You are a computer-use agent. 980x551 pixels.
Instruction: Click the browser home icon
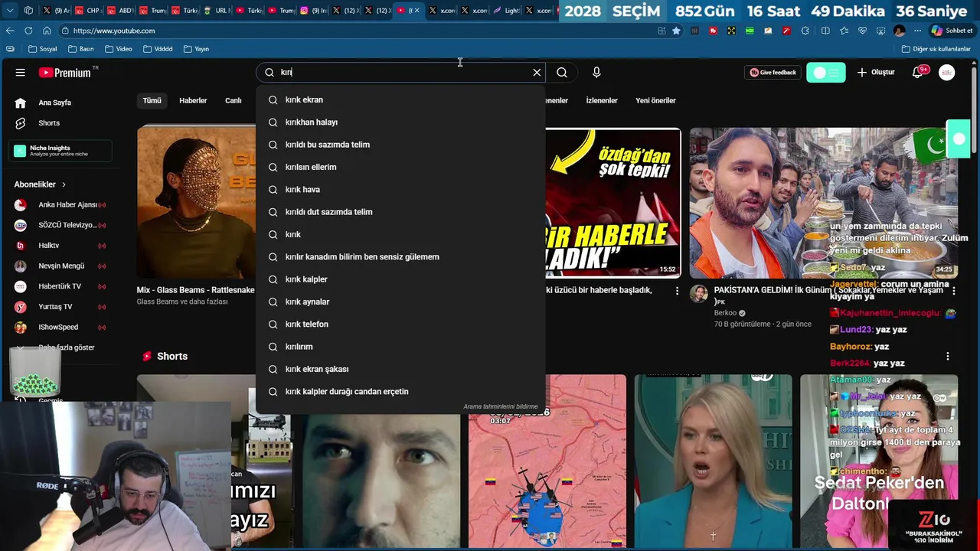[x=47, y=31]
